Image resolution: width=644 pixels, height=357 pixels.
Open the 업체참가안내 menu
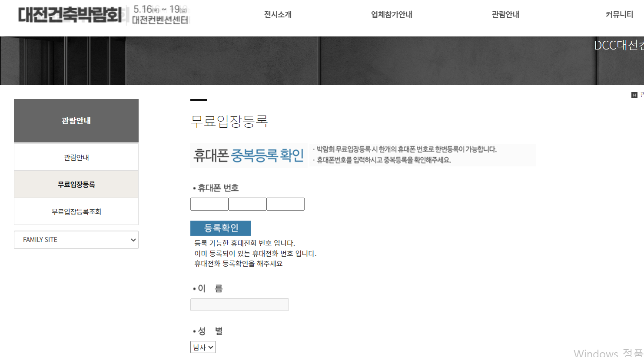[x=392, y=14]
